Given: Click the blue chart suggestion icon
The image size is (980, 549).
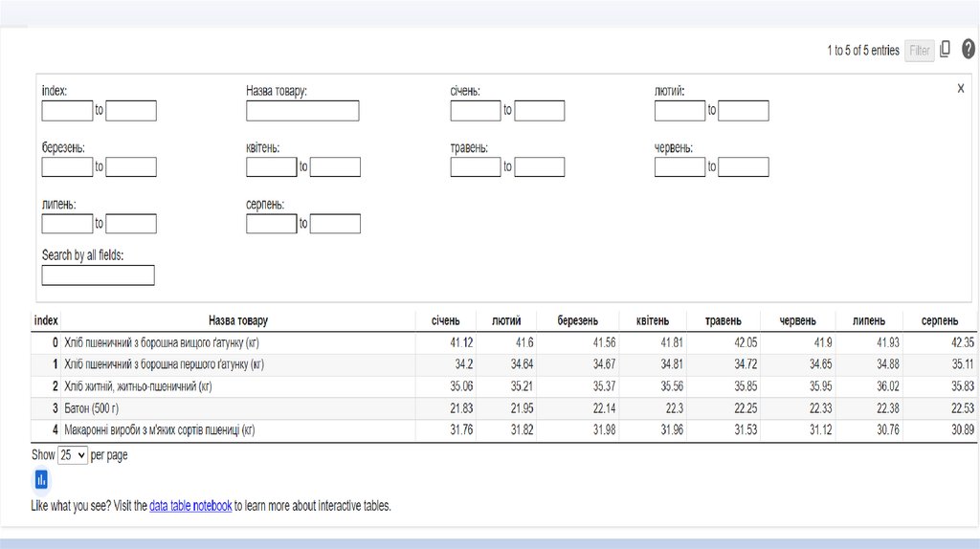Looking at the screenshot, I should coord(41,480).
